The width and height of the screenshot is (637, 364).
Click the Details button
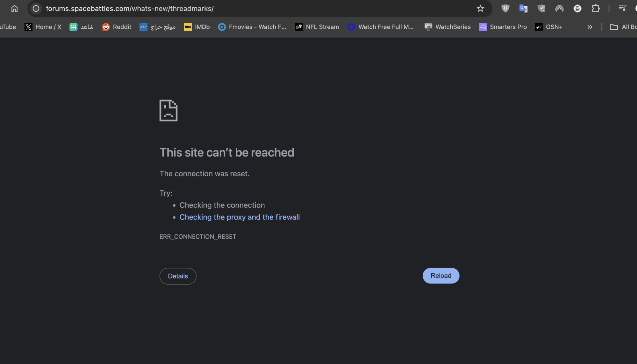[x=178, y=276]
